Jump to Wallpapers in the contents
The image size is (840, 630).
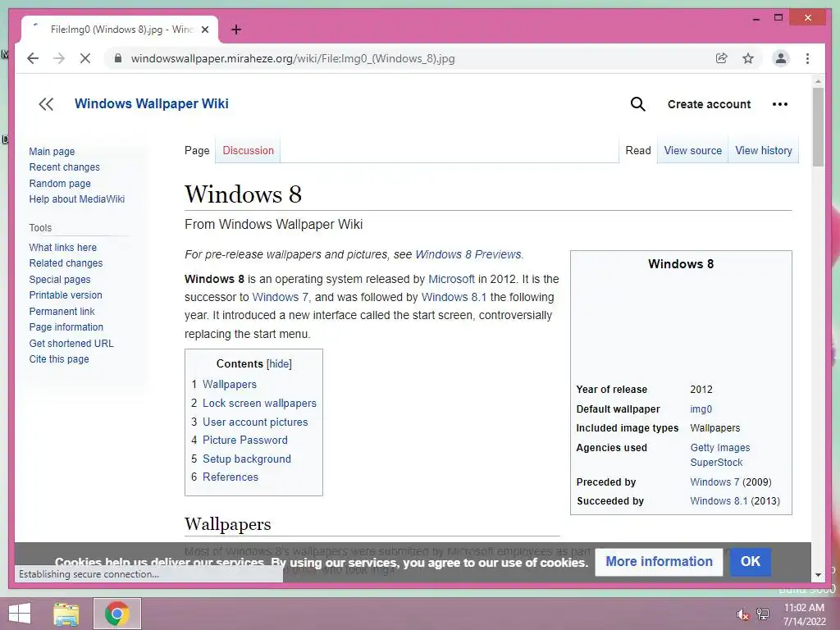tap(230, 384)
